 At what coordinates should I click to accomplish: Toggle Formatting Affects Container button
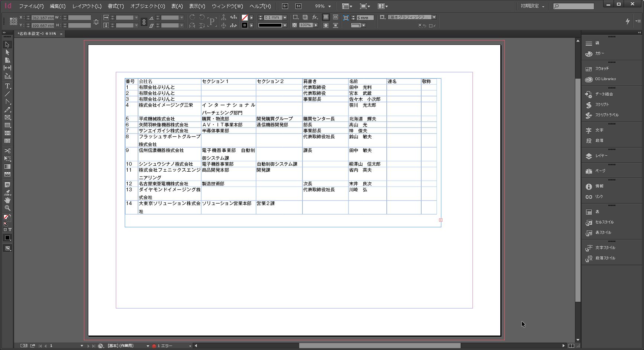pos(5,230)
